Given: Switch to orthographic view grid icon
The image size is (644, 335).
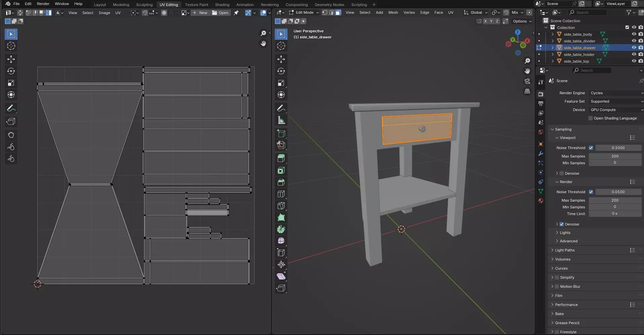Looking at the screenshot, I should click(527, 91).
